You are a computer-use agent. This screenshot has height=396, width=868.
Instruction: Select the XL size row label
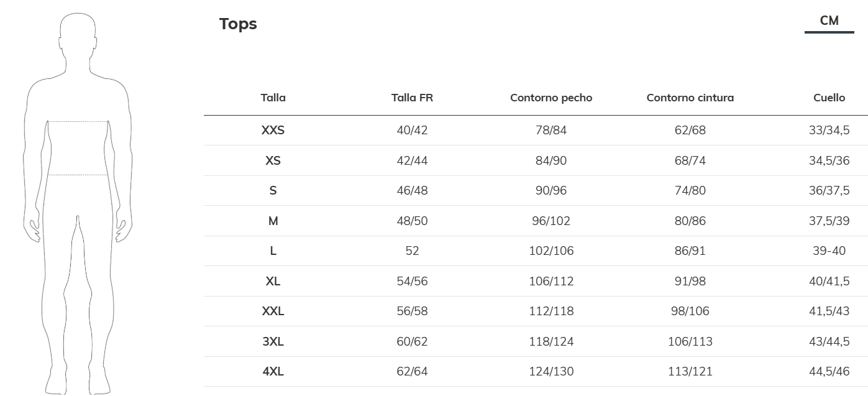point(273,281)
